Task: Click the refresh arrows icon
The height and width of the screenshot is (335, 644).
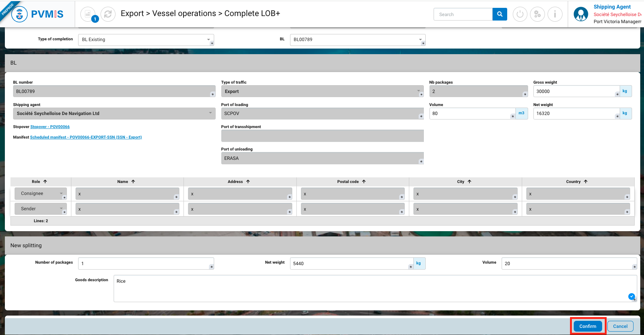Action: 108,14
